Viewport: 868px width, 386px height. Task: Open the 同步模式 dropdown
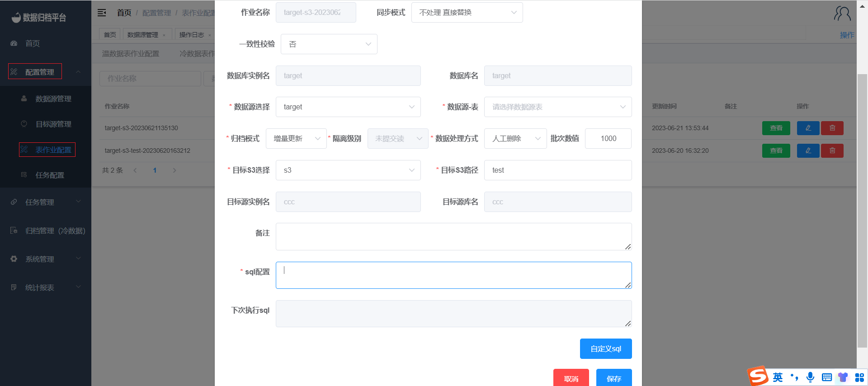(467, 13)
